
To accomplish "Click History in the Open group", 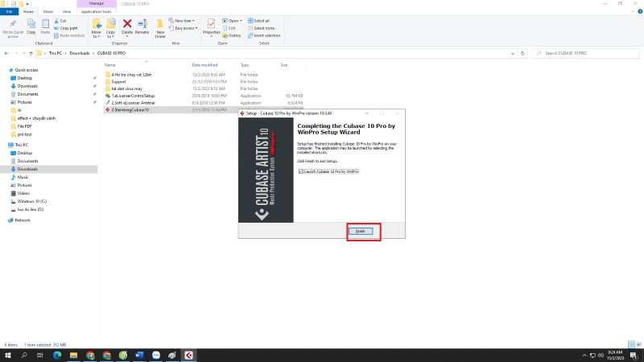I will (232, 35).
